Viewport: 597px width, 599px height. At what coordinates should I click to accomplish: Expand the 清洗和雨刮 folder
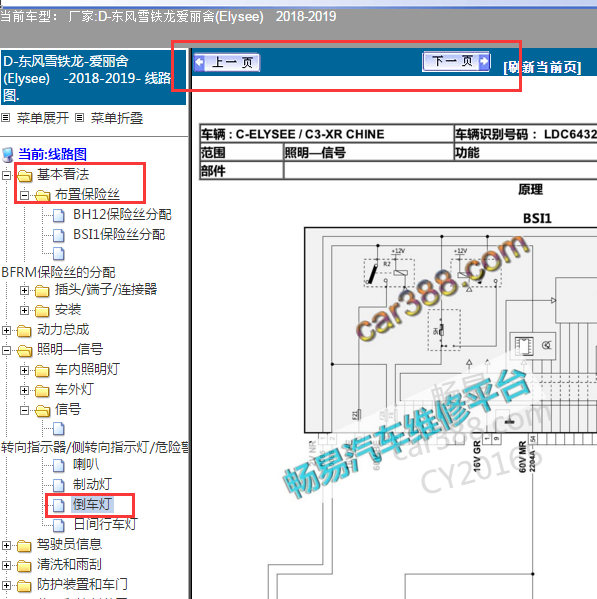point(6,565)
